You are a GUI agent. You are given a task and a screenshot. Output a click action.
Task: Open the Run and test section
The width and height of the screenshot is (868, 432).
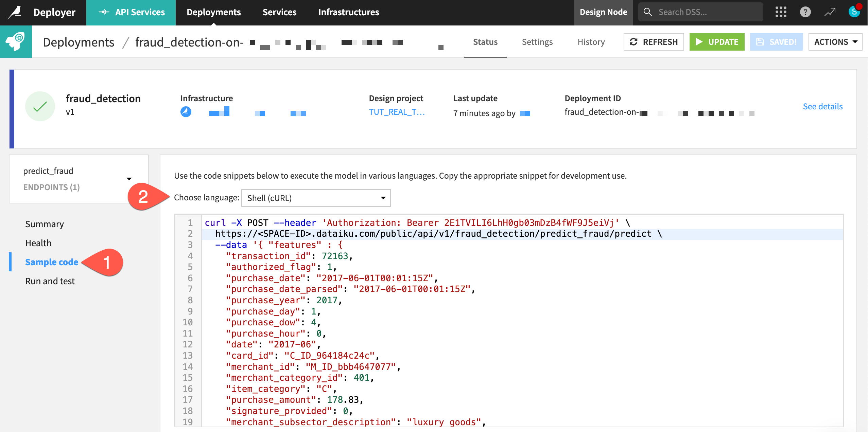pos(50,281)
